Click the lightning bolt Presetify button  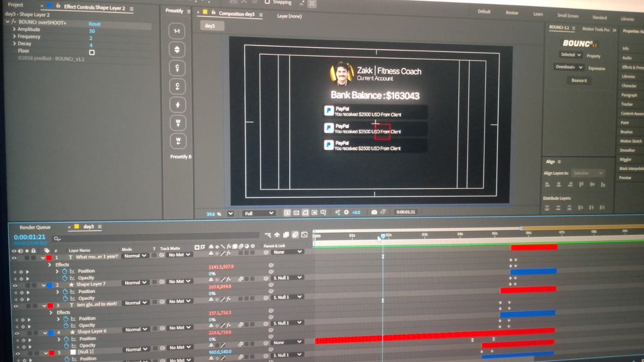(x=177, y=104)
